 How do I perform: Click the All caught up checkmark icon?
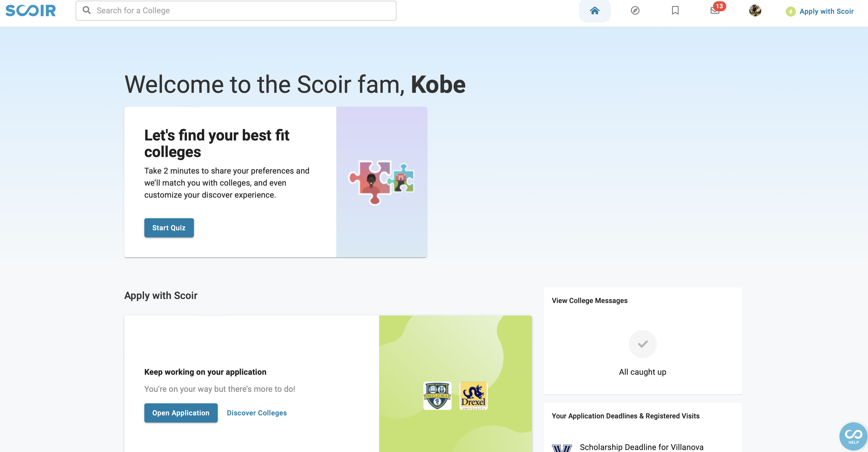pos(642,344)
